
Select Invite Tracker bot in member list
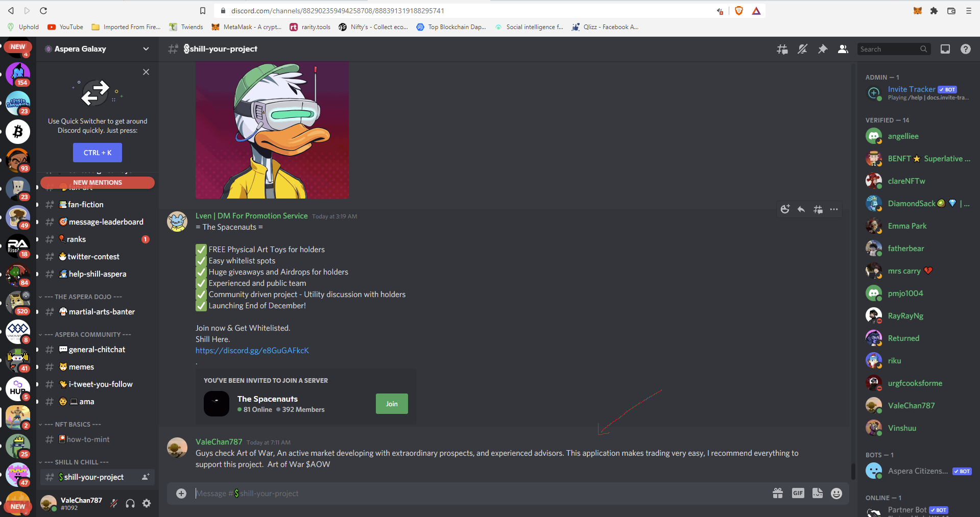[919, 93]
